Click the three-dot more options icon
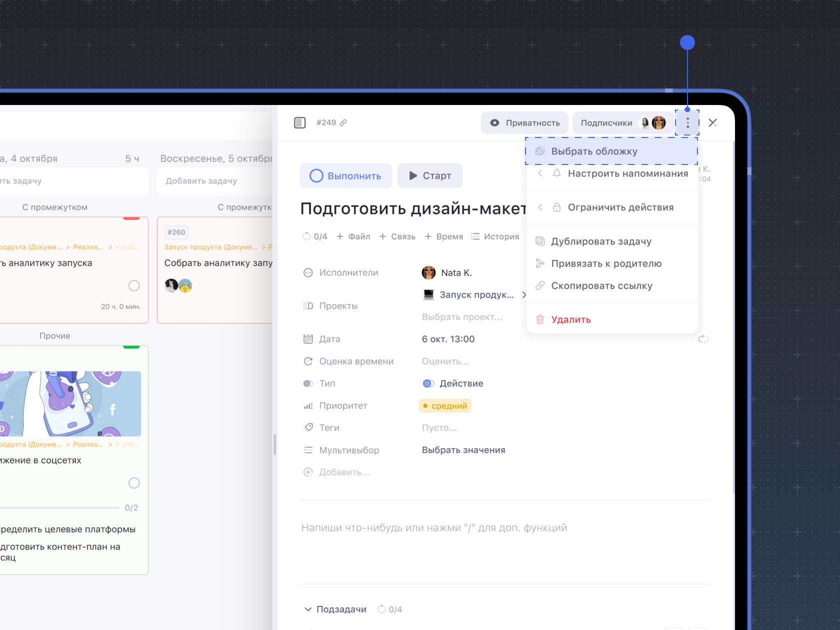840x630 pixels. [x=687, y=123]
